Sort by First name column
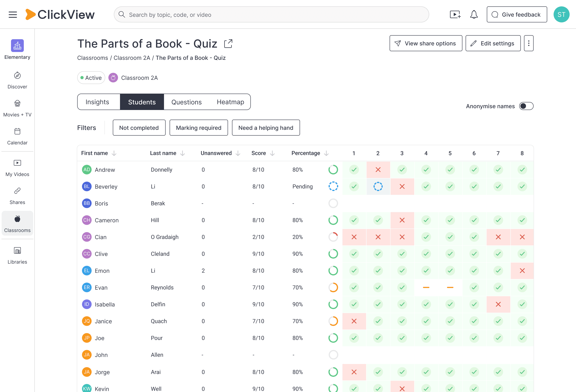576x392 pixels. click(x=99, y=153)
